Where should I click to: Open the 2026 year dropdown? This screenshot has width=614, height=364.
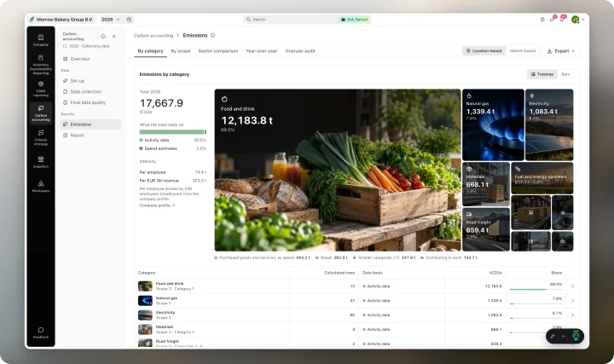tap(110, 19)
